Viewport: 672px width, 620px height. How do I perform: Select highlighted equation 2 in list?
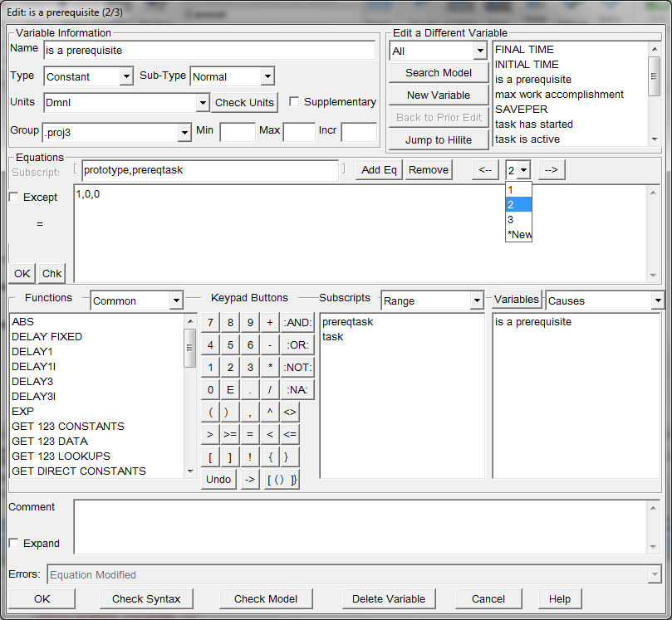518,205
